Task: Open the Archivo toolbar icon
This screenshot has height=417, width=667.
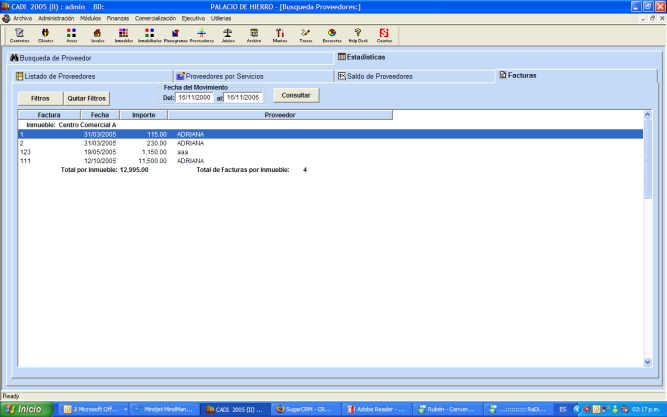Action: pos(253,35)
